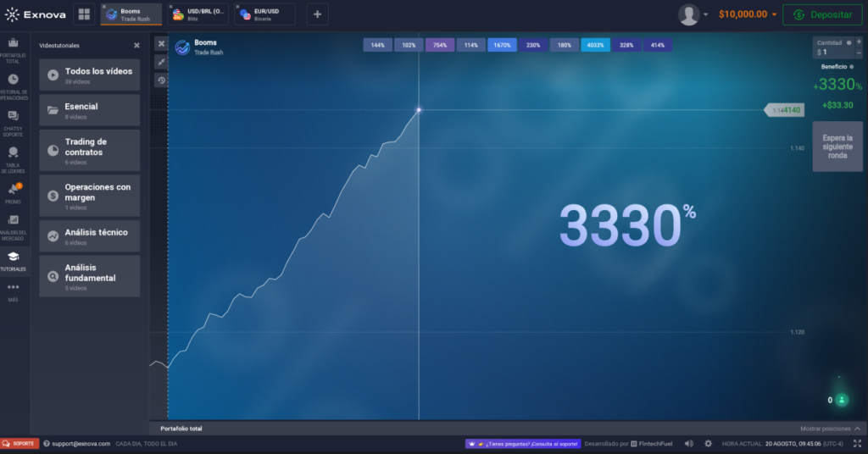The image size is (868, 454).
Task: Open Historial de Operaciones in sidebar
Action: point(13,85)
